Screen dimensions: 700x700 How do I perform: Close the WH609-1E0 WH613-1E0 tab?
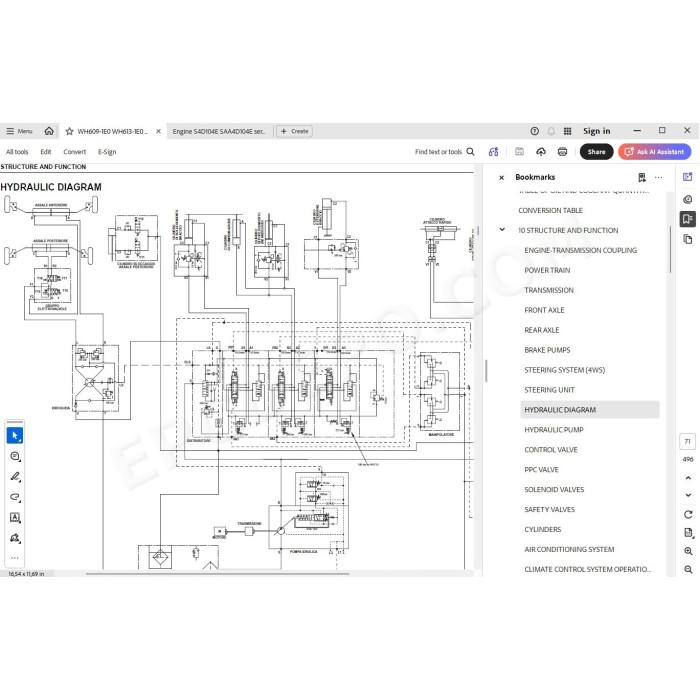point(158,131)
